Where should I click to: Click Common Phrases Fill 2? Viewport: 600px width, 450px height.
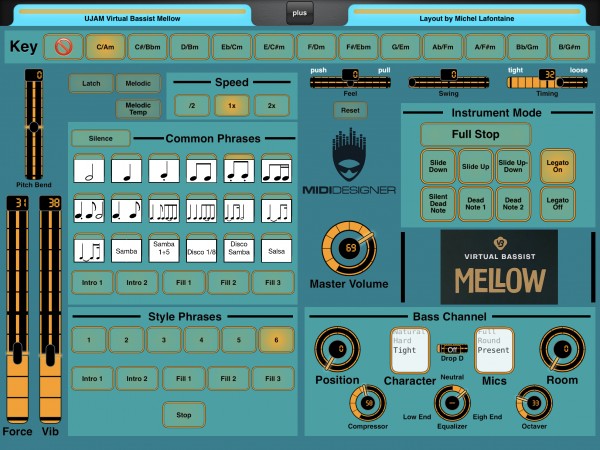coord(228,282)
